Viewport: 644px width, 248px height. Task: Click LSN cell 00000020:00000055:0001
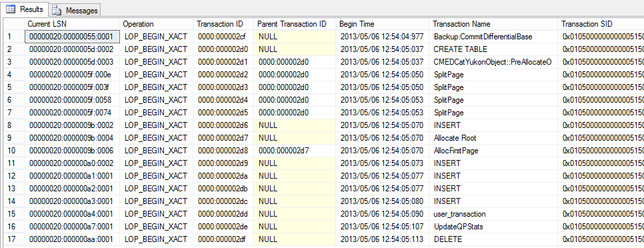(x=72, y=37)
